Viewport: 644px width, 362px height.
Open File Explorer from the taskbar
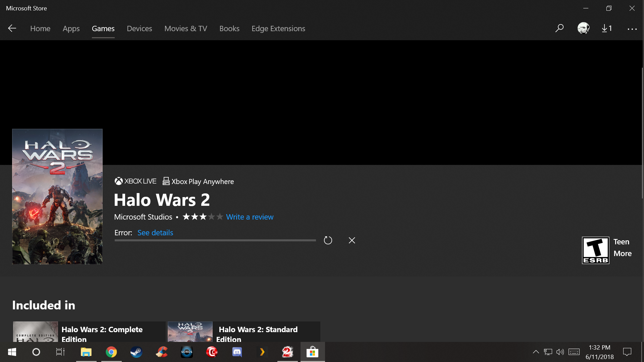(x=86, y=352)
